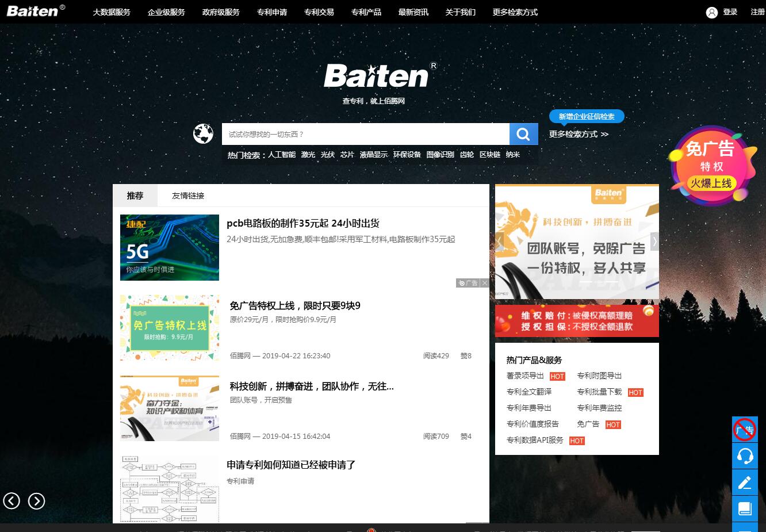Open the 专利附图导出 service
The width and height of the screenshot is (766, 532).
[x=600, y=376]
